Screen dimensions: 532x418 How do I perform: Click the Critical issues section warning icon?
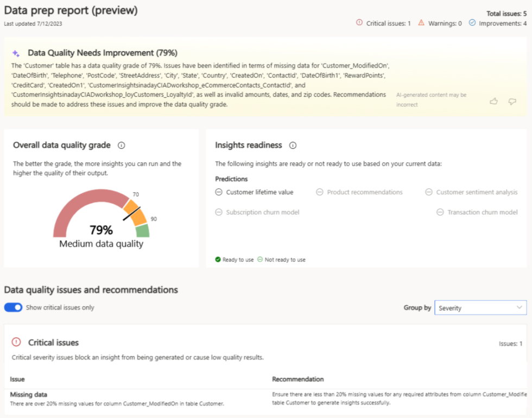[16, 342]
